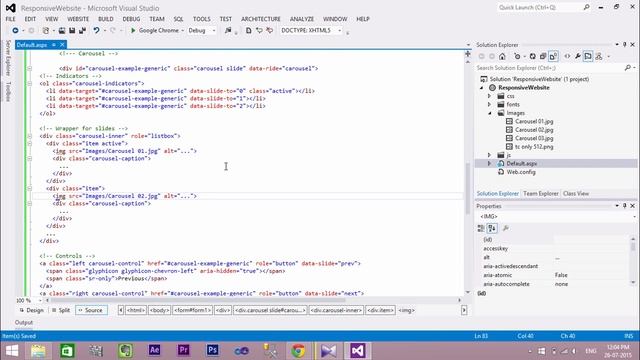Click the Windows Start button

tap(11, 350)
